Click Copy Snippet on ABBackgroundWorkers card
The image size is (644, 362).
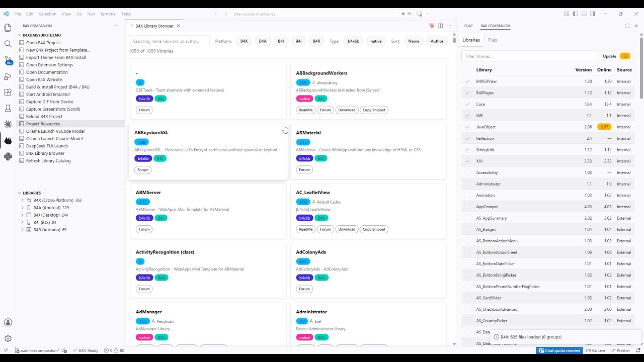click(x=374, y=110)
